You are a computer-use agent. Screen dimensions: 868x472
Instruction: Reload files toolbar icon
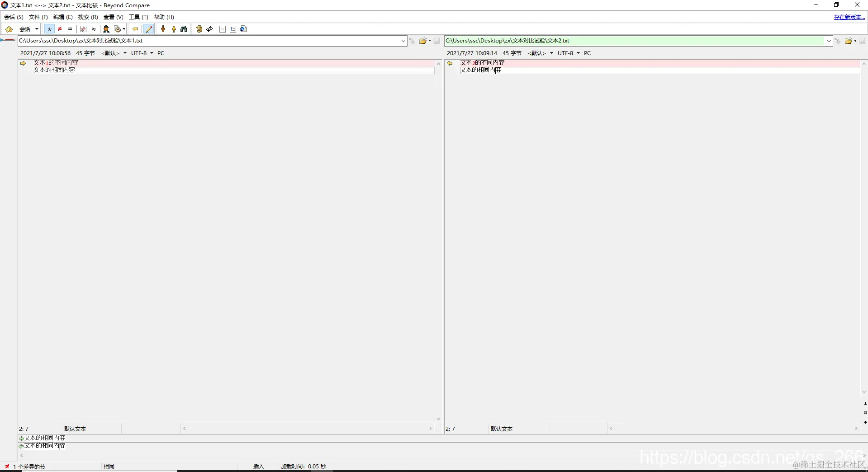[x=209, y=29]
